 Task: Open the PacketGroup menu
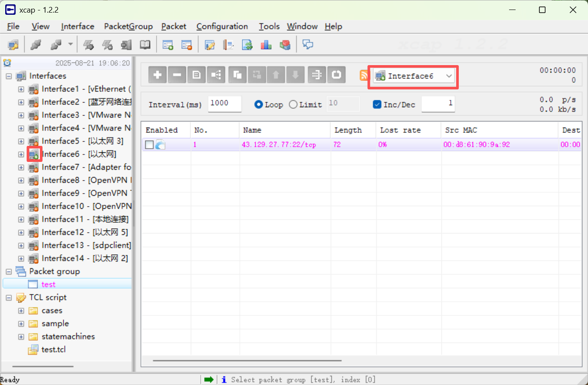click(128, 26)
